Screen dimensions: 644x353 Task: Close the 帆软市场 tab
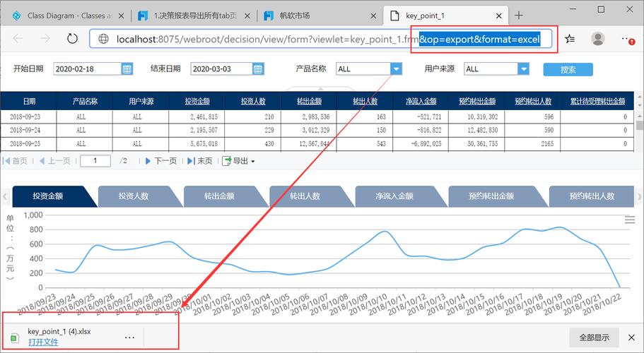click(x=373, y=16)
